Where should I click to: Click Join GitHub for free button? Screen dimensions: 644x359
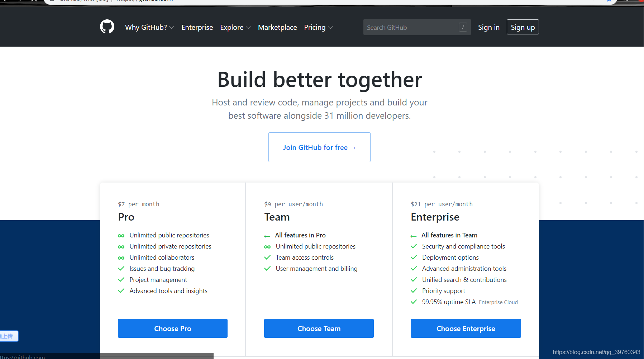(x=319, y=147)
